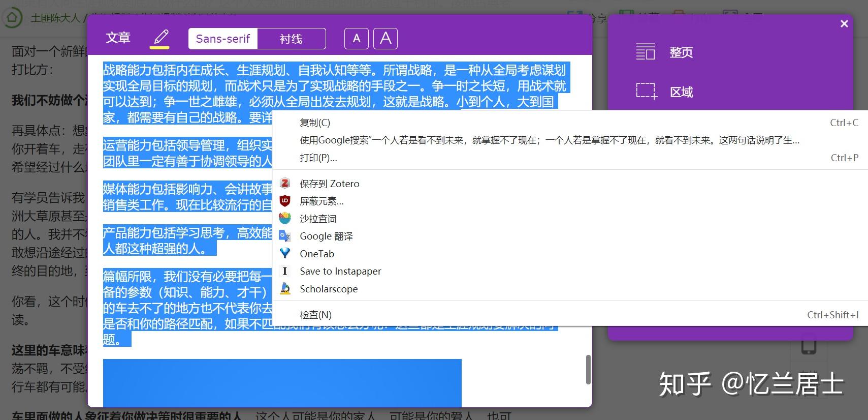Switch to the 衬线 serif font option
This screenshot has width=868, height=420.
point(291,39)
